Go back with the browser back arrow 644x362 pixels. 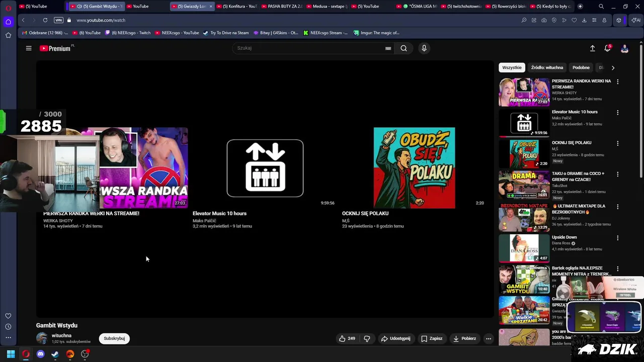(x=23, y=20)
